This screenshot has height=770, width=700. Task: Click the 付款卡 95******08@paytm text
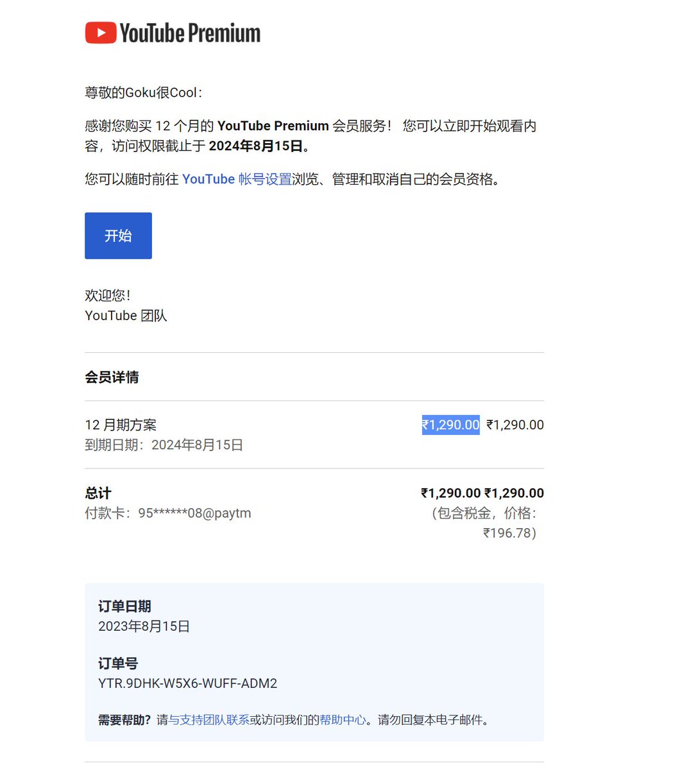click(168, 513)
